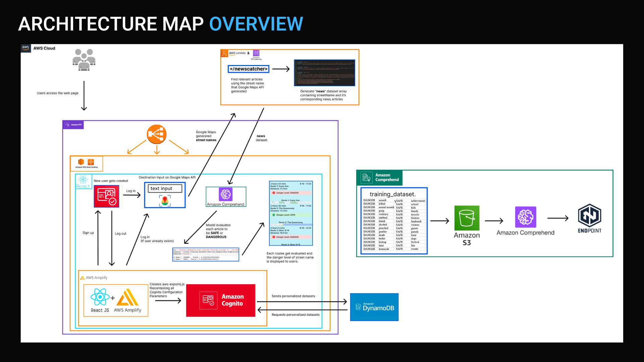Click the Google Maps pin icon
Screen dimensions: 644x362
point(165,200)
